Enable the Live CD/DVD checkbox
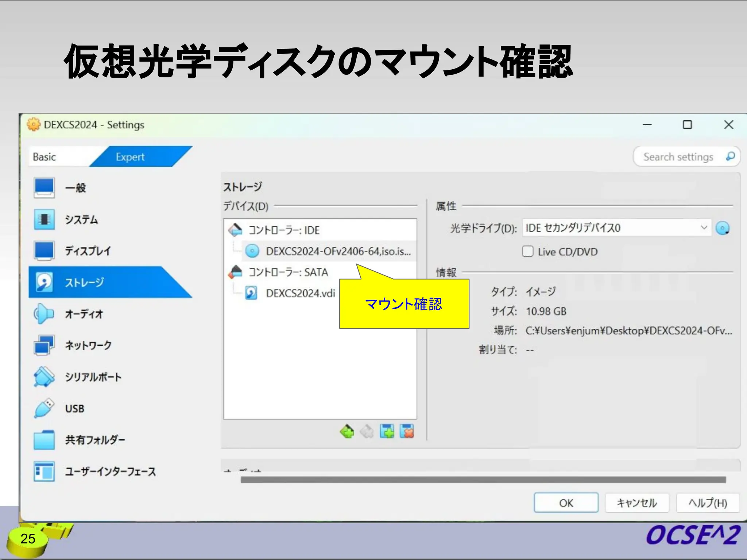747x560 pixels. coord(527,252)
